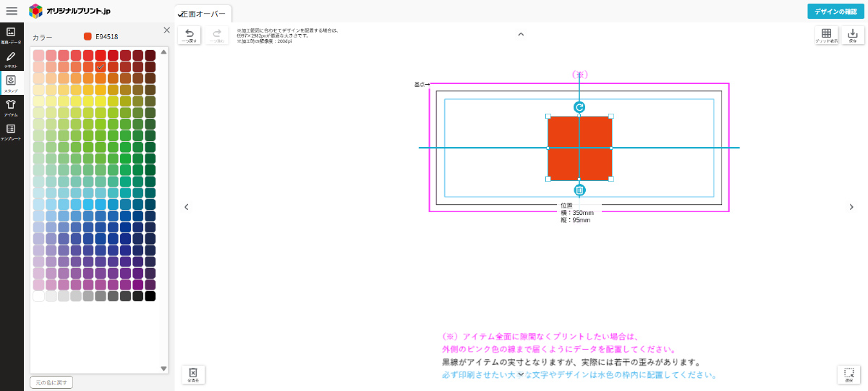Close the color panel
The width and height of the screenshot is (868, 391).
tap(166, 30)
